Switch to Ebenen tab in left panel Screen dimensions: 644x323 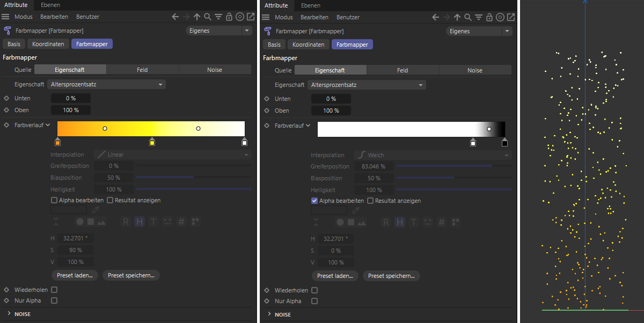pos(50,5)
